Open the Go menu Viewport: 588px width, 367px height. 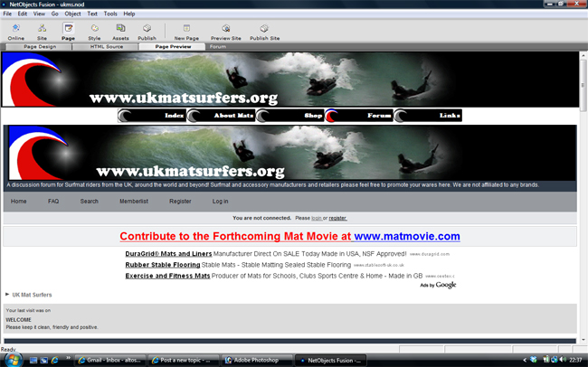tap(55, 14)
